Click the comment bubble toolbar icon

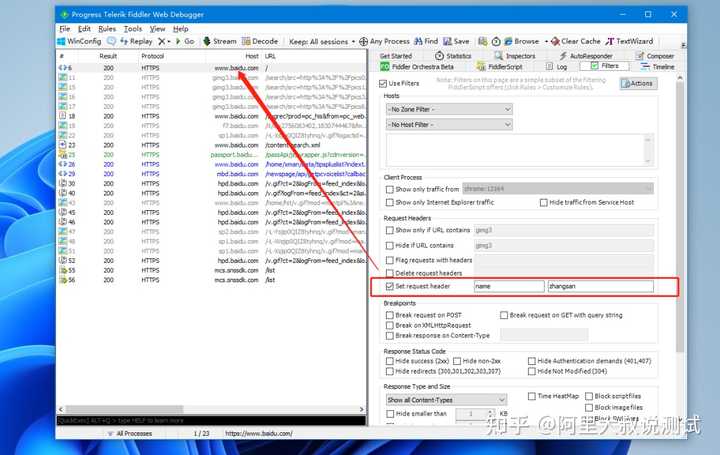(111, 41)
